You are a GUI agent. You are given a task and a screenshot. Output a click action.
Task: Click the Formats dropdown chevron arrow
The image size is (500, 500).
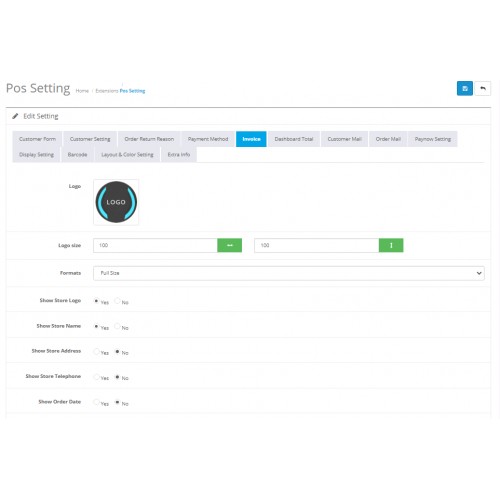tap(479, 273)
